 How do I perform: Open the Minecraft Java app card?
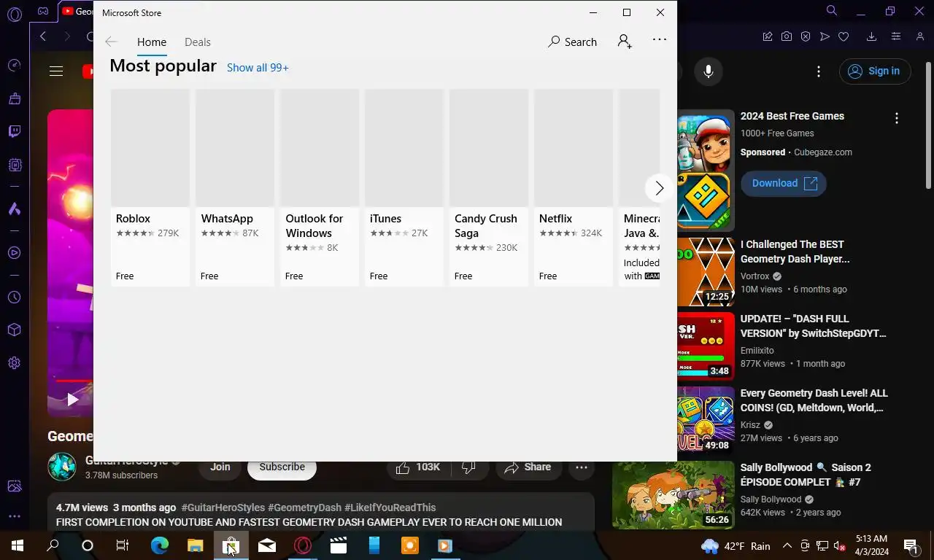coord(639,187)
